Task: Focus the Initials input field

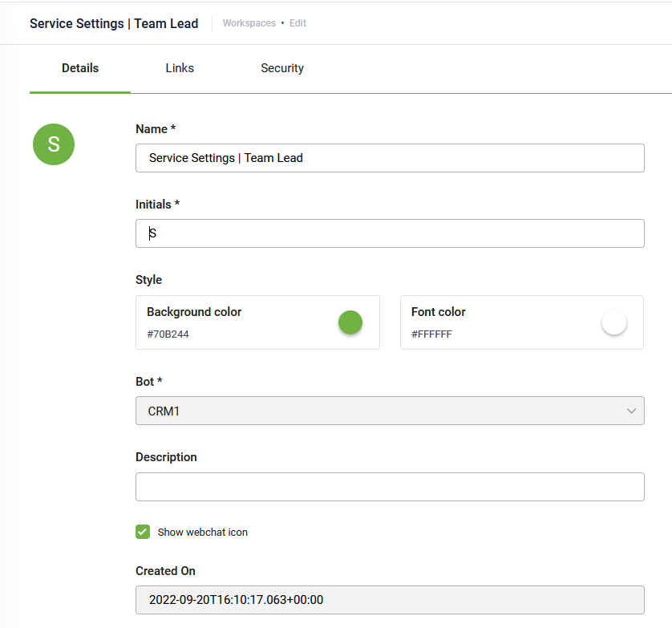Action: pos(390,233)
